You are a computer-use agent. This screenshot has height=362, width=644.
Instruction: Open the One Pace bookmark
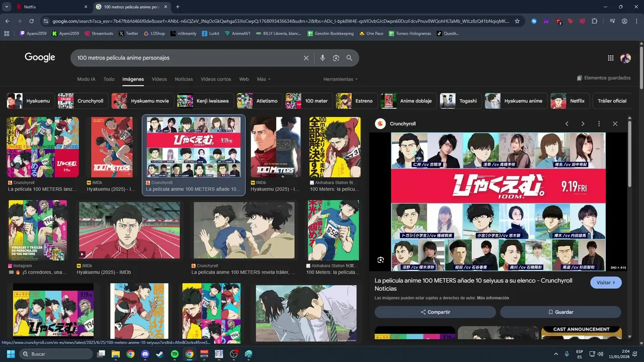coord(371,33)
